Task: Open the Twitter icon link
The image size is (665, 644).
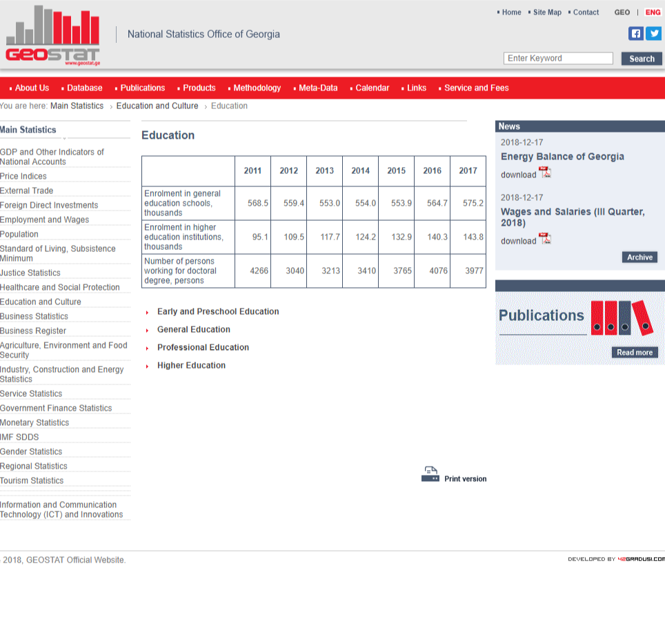Action: pyautogui.click(x=653, y=33)
